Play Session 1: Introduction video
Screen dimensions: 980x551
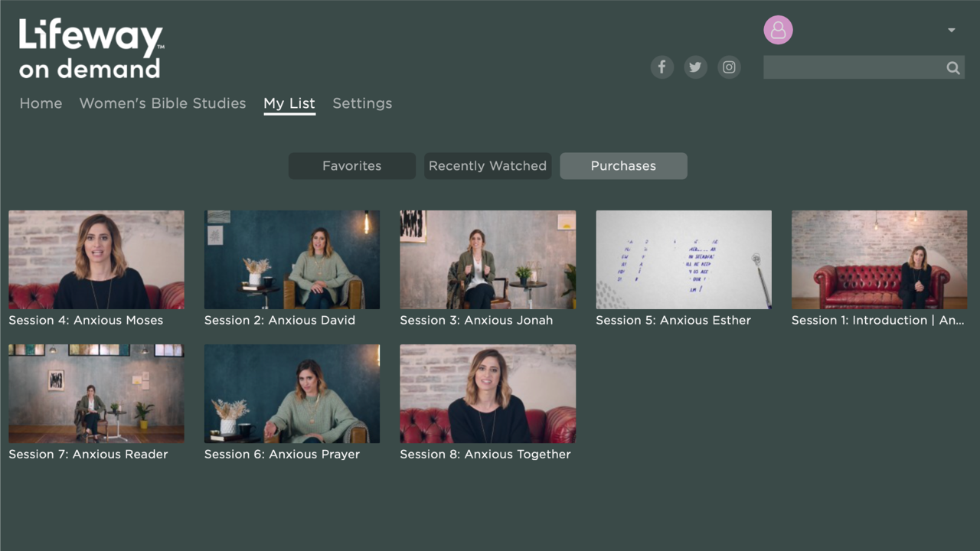click(x=878, y=259)
